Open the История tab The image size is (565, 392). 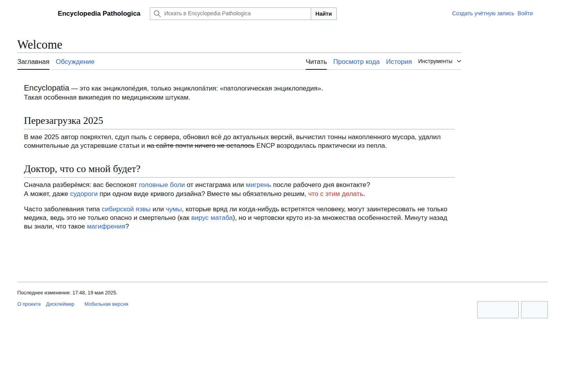pyautogui.click(x=399, y=62)
